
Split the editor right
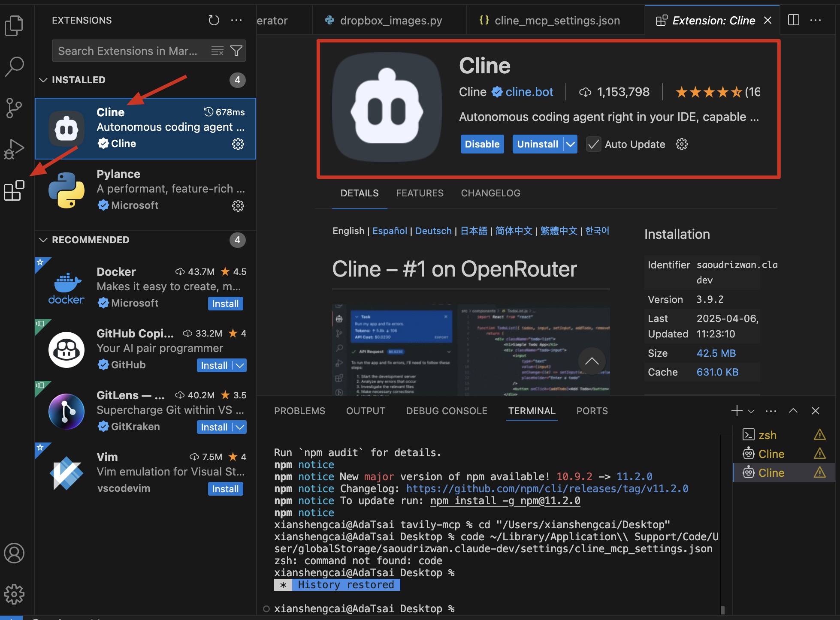pyautogui.click(x=794, y=20)
